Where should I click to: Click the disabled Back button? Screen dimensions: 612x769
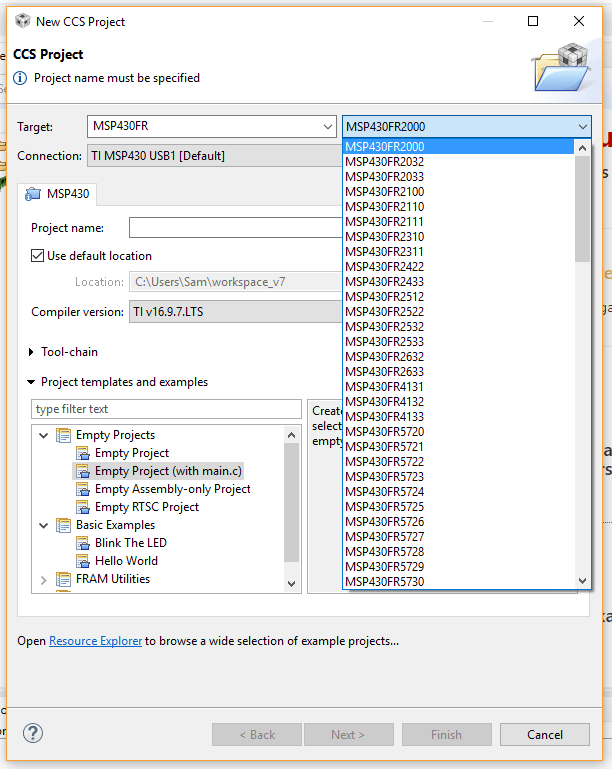pos(257,734)
